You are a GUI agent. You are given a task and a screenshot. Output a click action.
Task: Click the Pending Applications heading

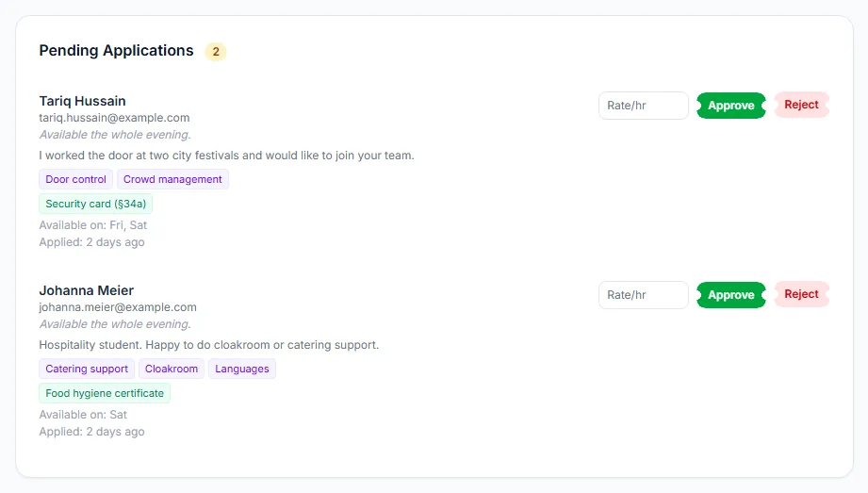click(x=116, y=50)
